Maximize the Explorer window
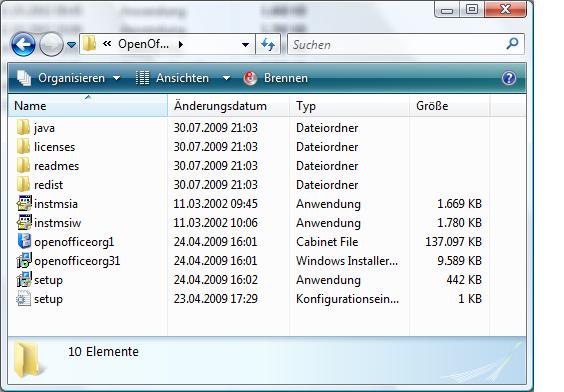The width and height of the screenshot is (564, 392). point(472,9)
